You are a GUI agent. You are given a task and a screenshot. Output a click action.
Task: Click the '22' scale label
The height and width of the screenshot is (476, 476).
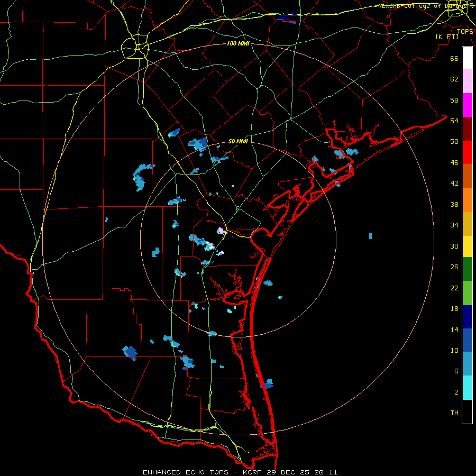454,288
